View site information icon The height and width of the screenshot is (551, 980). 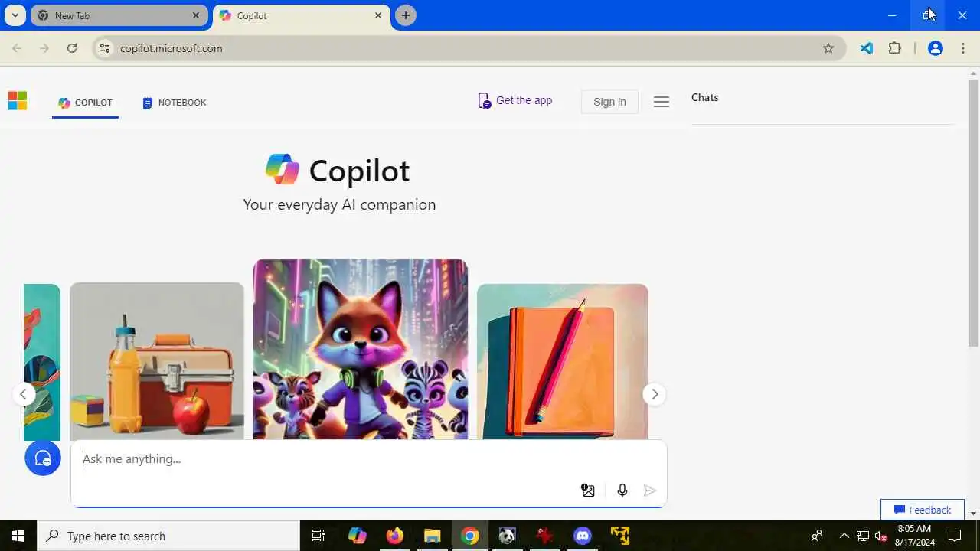coord(105,48)
